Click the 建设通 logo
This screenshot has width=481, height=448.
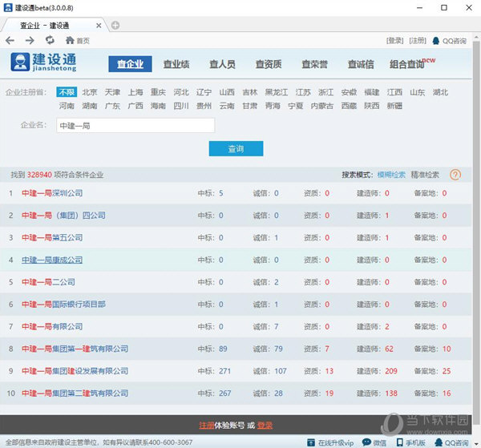click(43, 62)
